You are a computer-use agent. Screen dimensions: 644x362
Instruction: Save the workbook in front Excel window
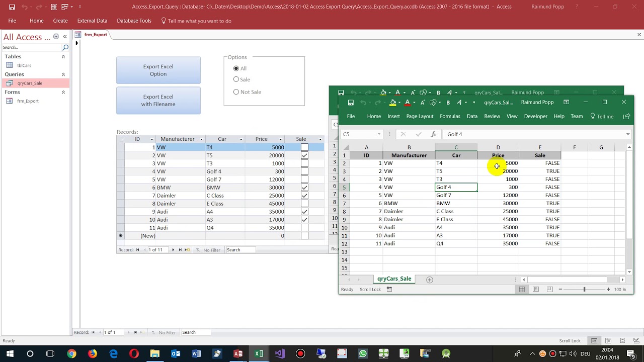pos(351,103)
